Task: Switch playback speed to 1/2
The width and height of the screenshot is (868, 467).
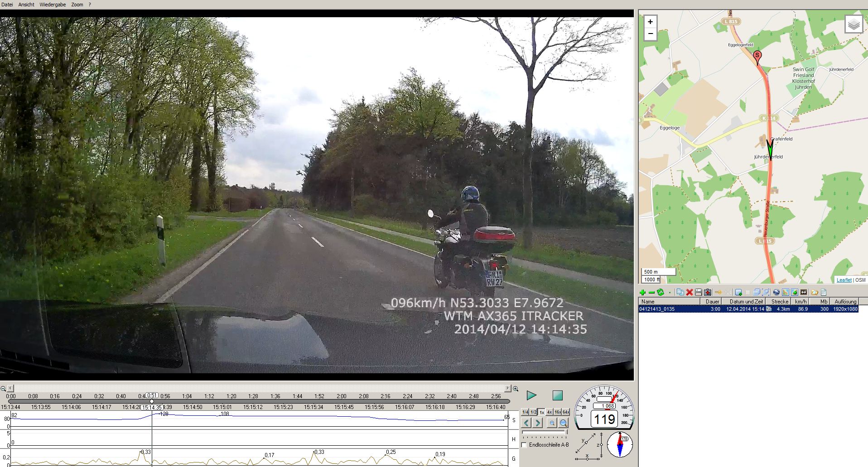Action: [x=533, y=412]
